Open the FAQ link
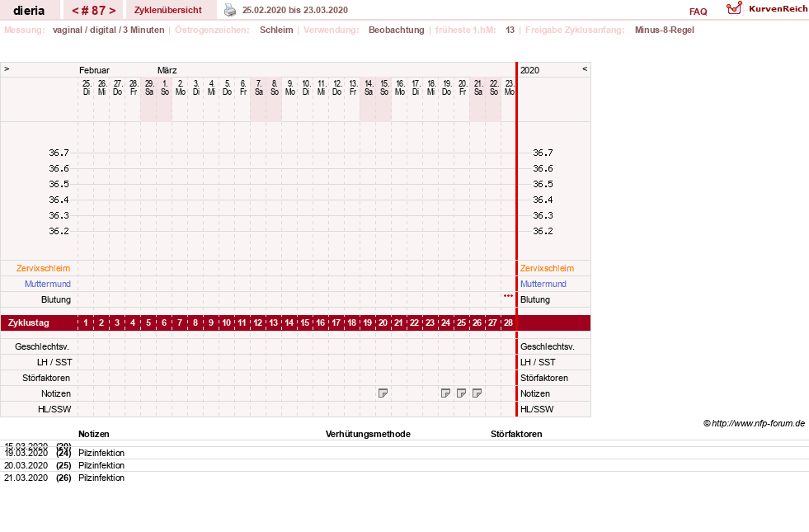809x532 pixels. point(698,12)
